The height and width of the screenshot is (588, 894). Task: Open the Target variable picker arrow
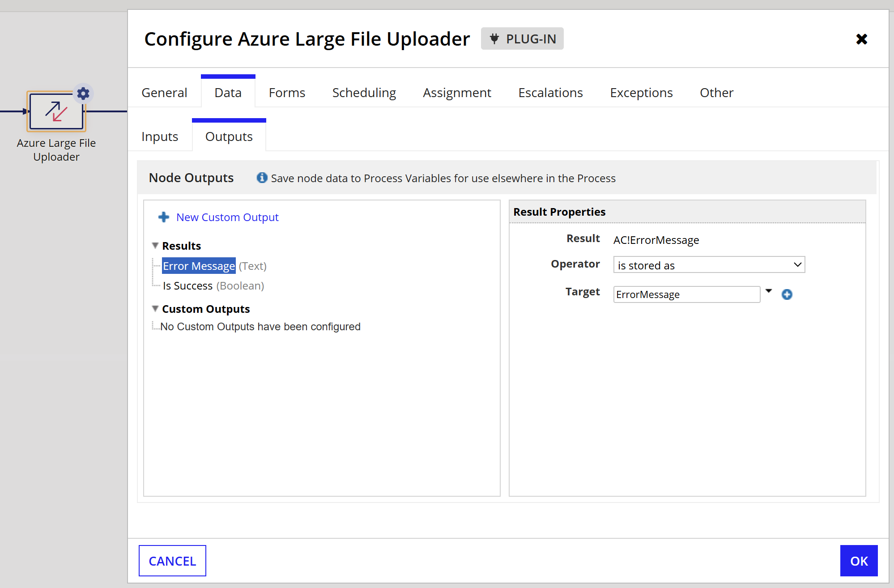tap(769, 291)
